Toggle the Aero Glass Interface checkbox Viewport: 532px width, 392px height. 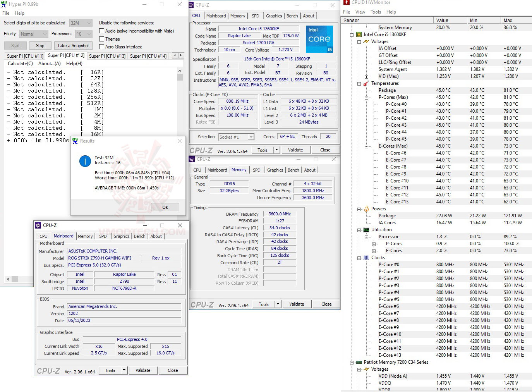point(102,47)
